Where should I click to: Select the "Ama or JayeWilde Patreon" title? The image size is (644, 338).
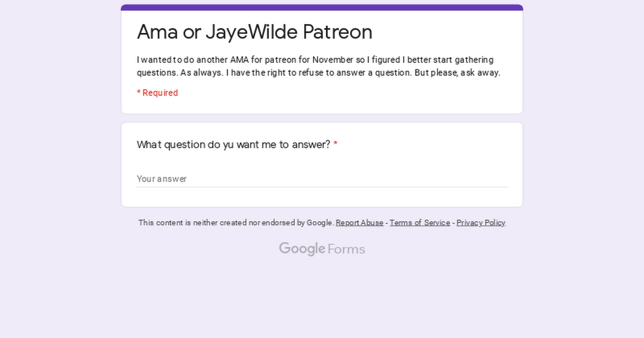pos(254,32)
